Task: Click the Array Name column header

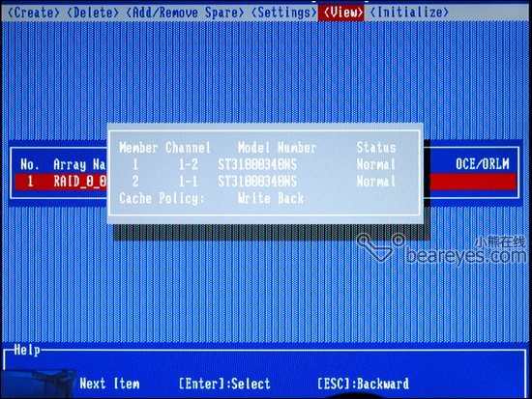Action: 79,165
